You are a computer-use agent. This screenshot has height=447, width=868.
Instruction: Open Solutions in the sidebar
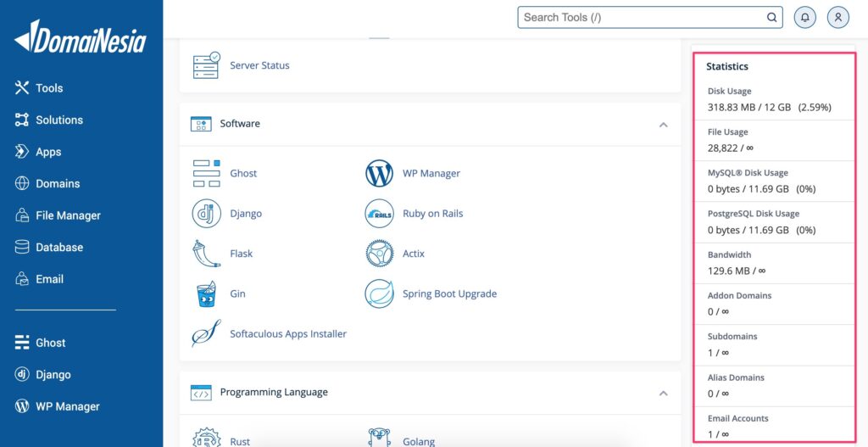coord(48,120)
